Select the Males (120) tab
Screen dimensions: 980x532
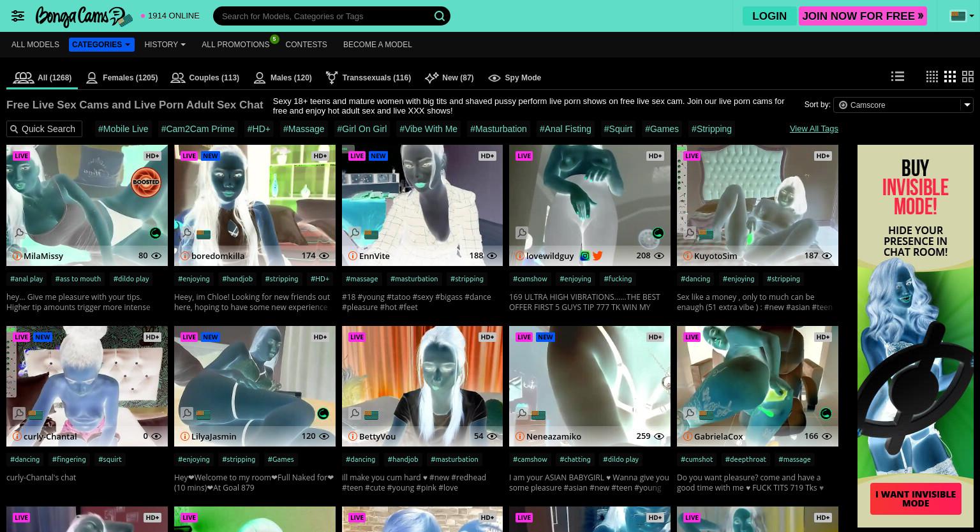283,78
